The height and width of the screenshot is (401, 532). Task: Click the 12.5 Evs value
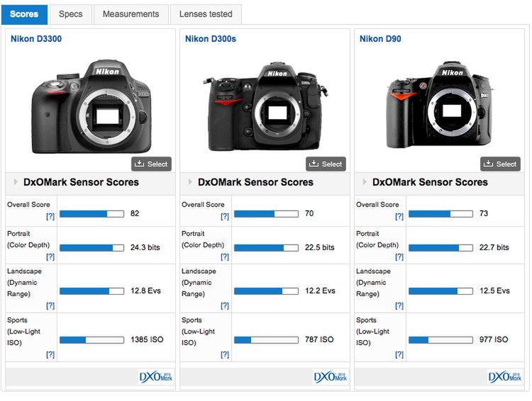494,291
